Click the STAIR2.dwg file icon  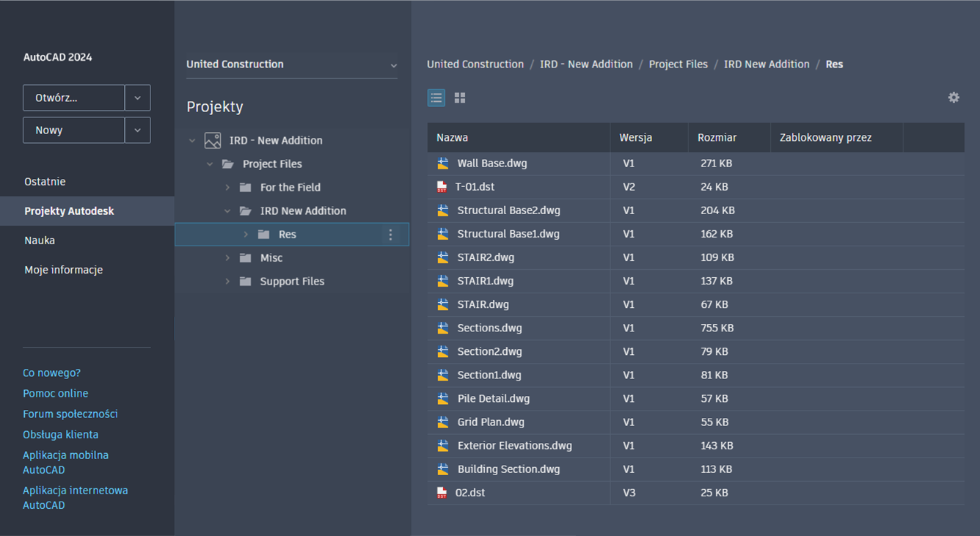click(443, 257)
